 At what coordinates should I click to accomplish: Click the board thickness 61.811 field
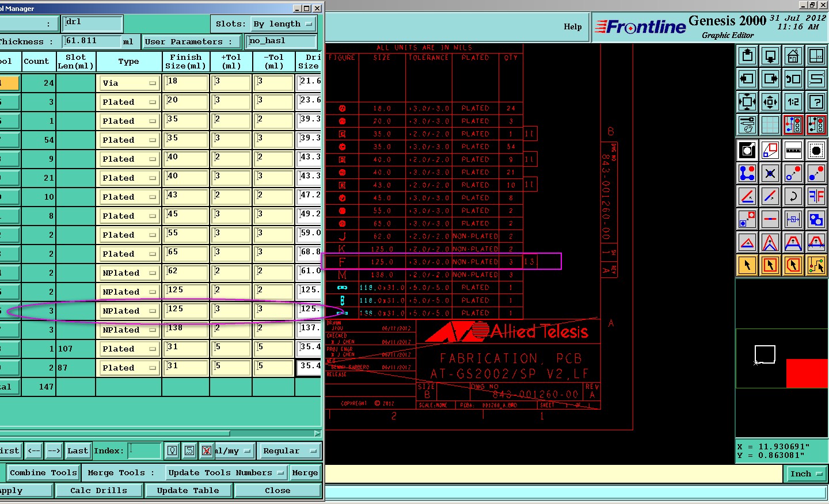click(91, 41)
